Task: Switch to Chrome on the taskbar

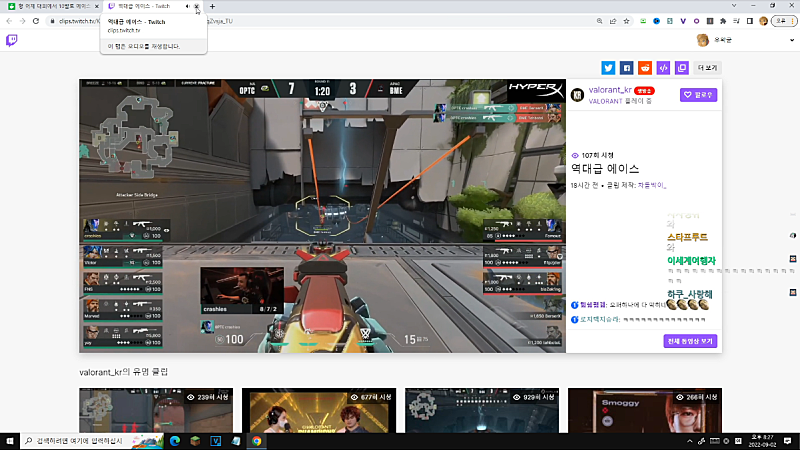Action: (257, 441)
